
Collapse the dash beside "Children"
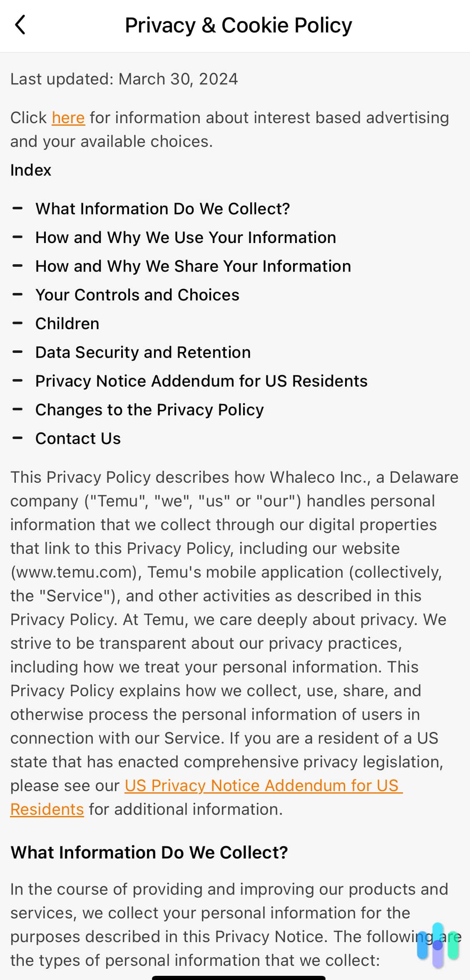(x=18, y=323)
